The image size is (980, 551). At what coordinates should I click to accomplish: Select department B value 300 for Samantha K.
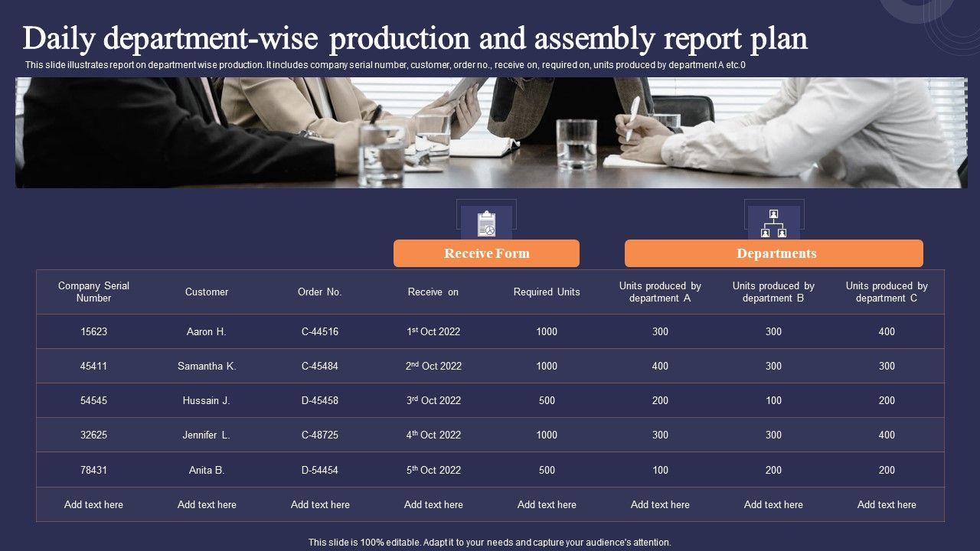773,366
